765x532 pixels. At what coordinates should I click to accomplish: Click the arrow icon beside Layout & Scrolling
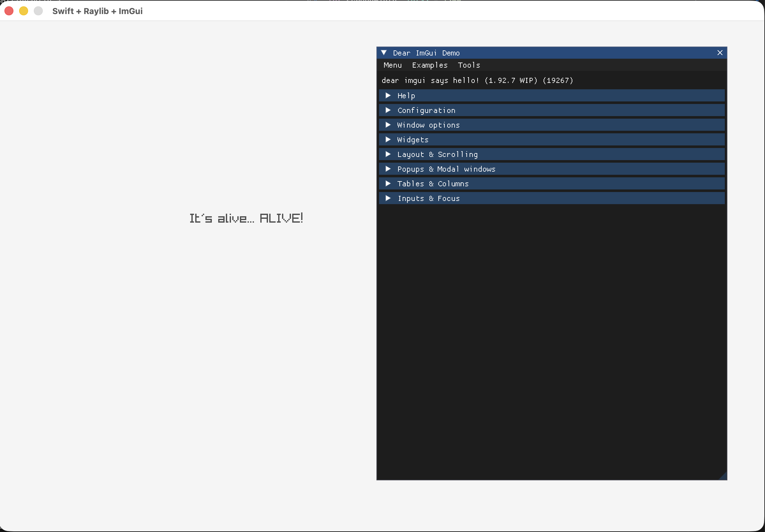click(x=388, y=154)
